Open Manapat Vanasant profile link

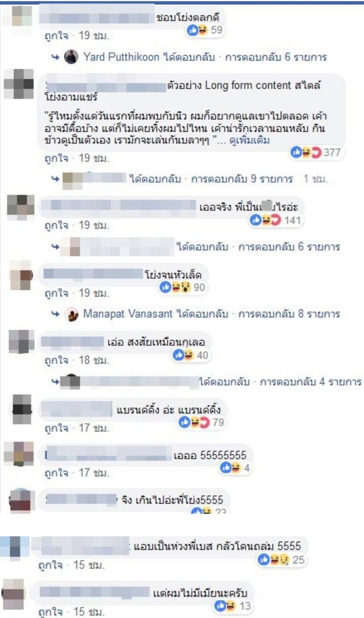pyautogui.click(x=128, y=314)
